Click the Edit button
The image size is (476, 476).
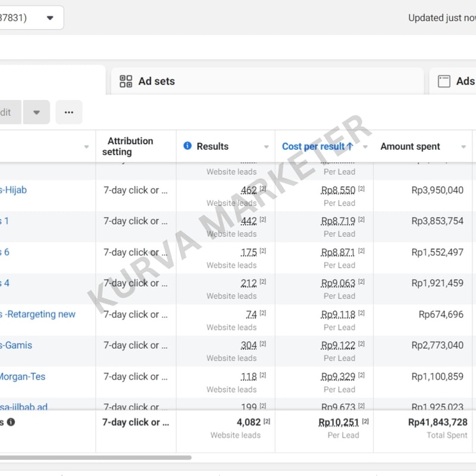click(x=10, y=112)
